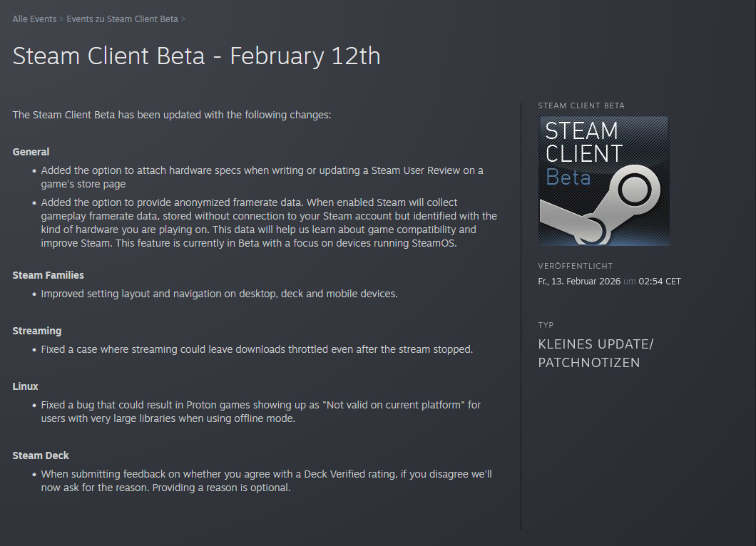Click the Deck Verified rating feedback note

[x=266, y=480]
